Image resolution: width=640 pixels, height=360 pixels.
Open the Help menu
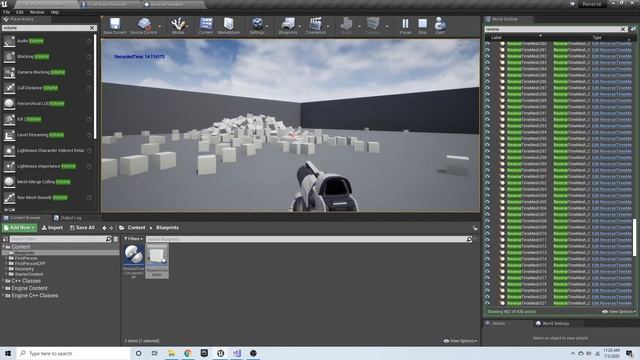click(54, 12)
